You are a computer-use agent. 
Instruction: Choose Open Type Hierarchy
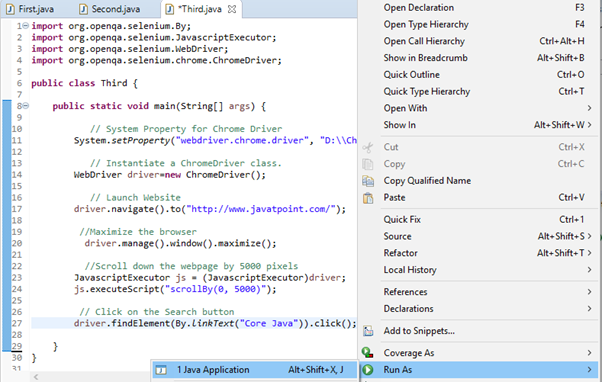click(479, 25)
